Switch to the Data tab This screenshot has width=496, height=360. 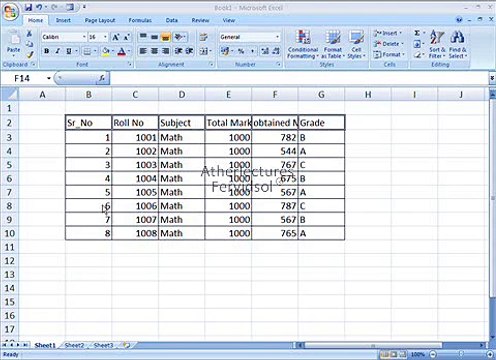[172, 20]
